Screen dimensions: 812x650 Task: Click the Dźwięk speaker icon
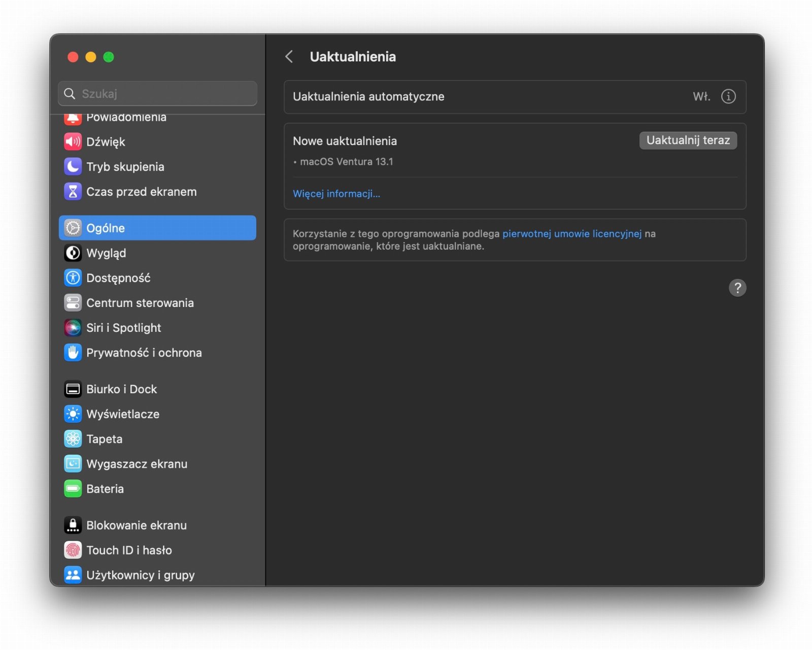click(73, 142)
